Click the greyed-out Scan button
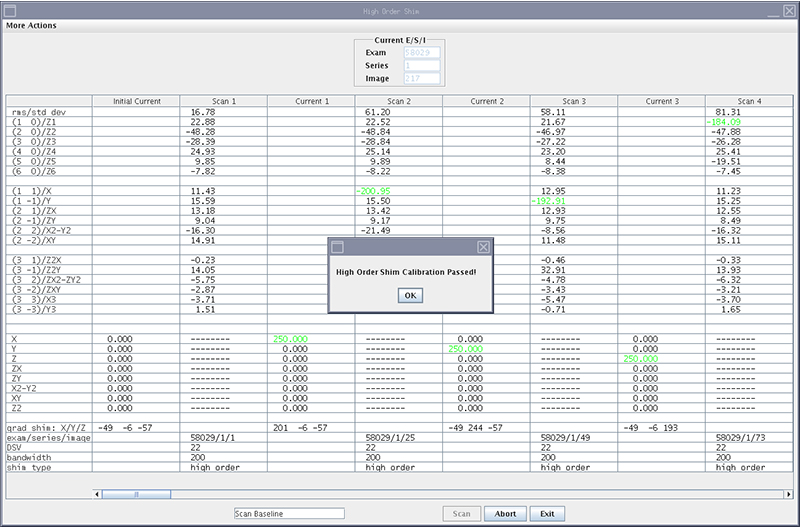The image size is (800, 527). (461, 514)
